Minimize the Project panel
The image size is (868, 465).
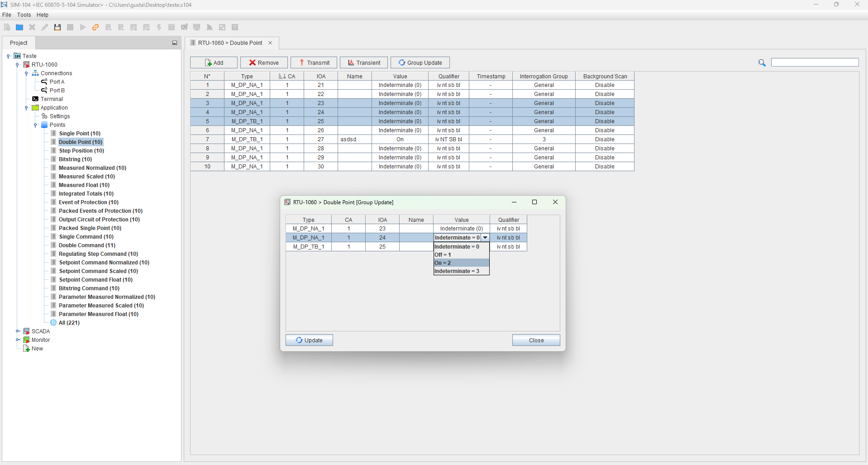(175, 43)
